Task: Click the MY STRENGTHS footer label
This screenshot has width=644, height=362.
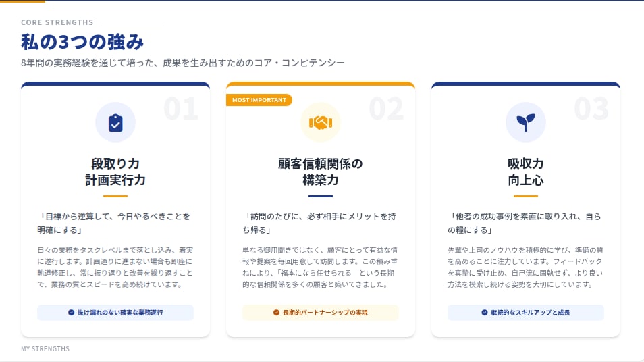Action: click(45, 349)
